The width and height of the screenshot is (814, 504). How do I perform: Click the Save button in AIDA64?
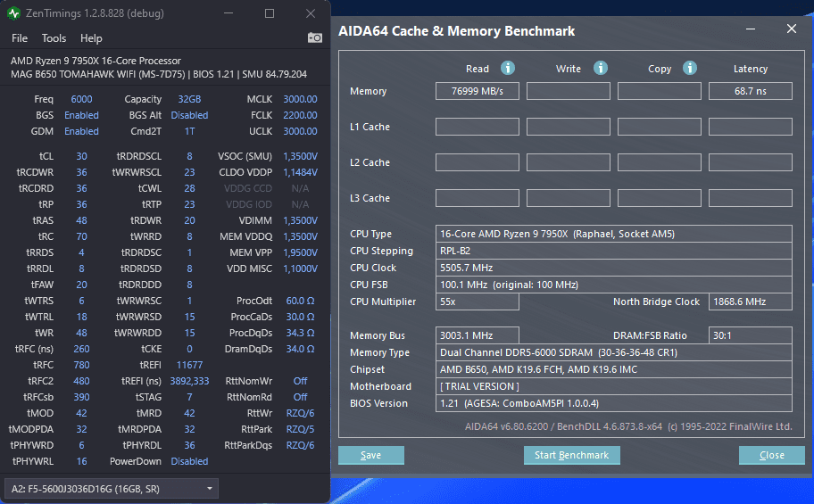pos(371,455)
